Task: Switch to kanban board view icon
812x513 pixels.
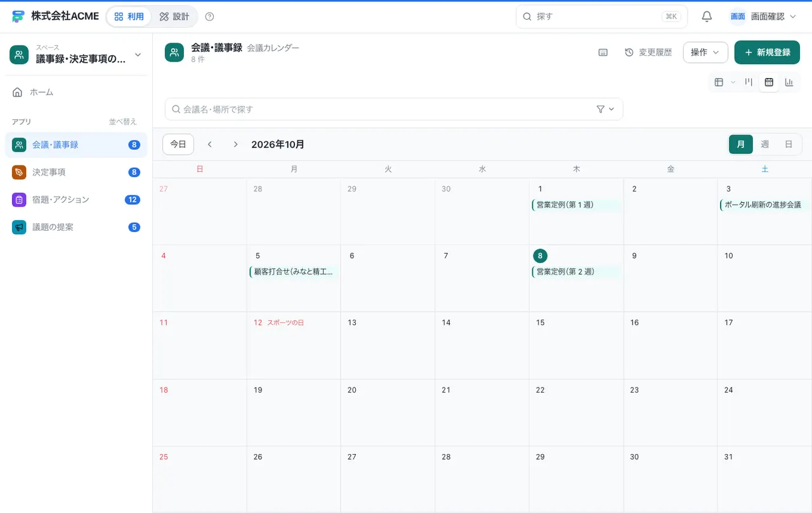Action: point(749,82)
